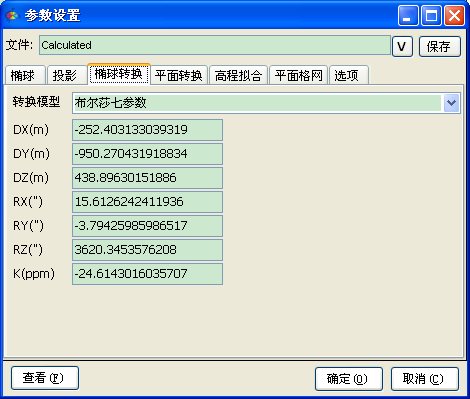Select the 布尔莎七参数 model combo box
Image resolution: width=470 pixels, height=399 pixels.
tap(266, 103)
